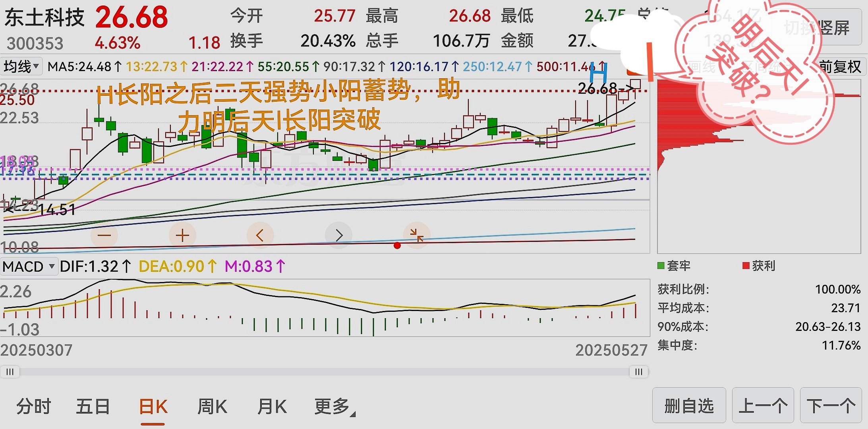Click the MA120 16.17 value
This screenshot has height=429, width=868.
424,66
